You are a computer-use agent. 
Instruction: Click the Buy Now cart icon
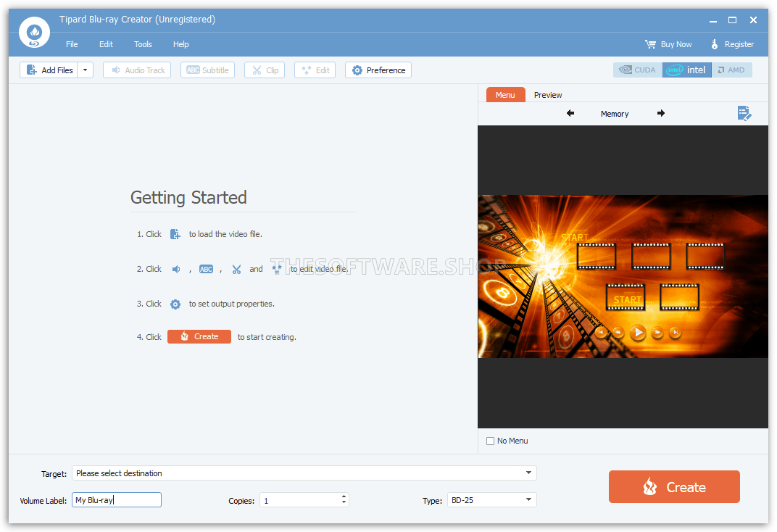click(x=650, y=44)
